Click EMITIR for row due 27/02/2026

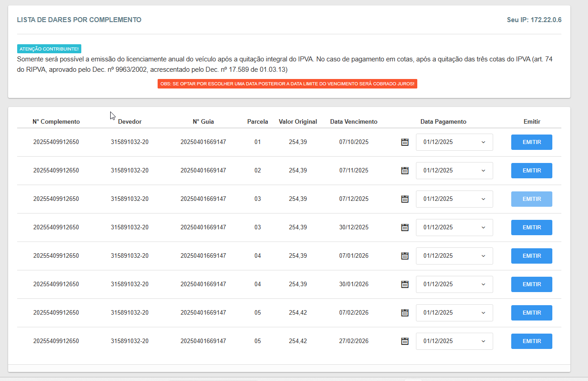532,341
